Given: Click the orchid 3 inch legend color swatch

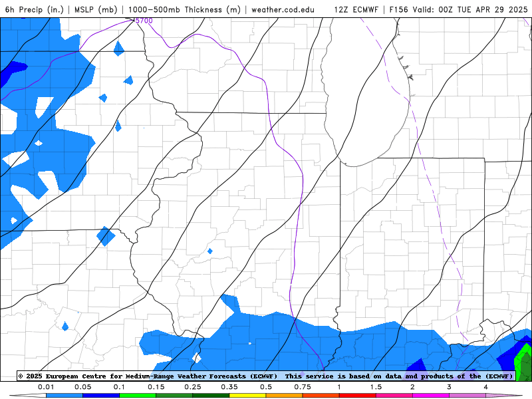Looking at the screenshot, I should 467,396.
